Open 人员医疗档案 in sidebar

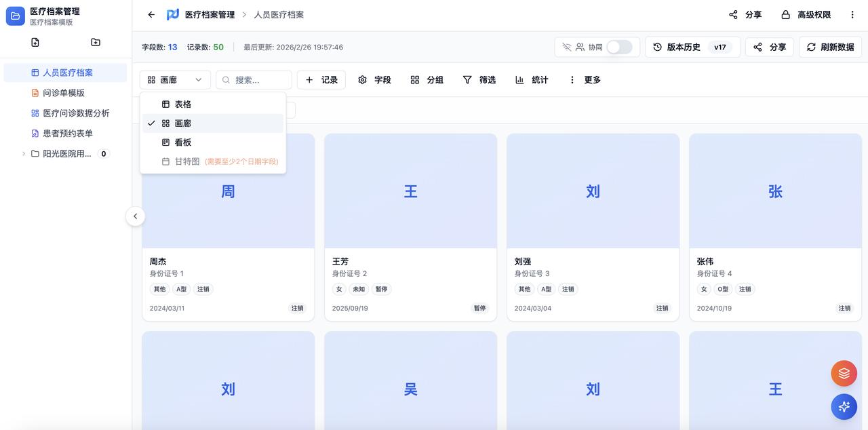65,73
